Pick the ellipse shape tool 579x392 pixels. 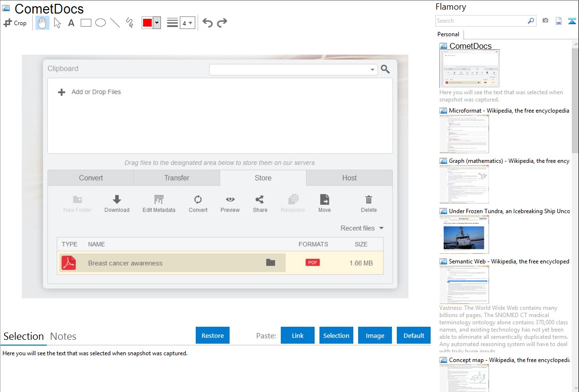click(101, 23)
